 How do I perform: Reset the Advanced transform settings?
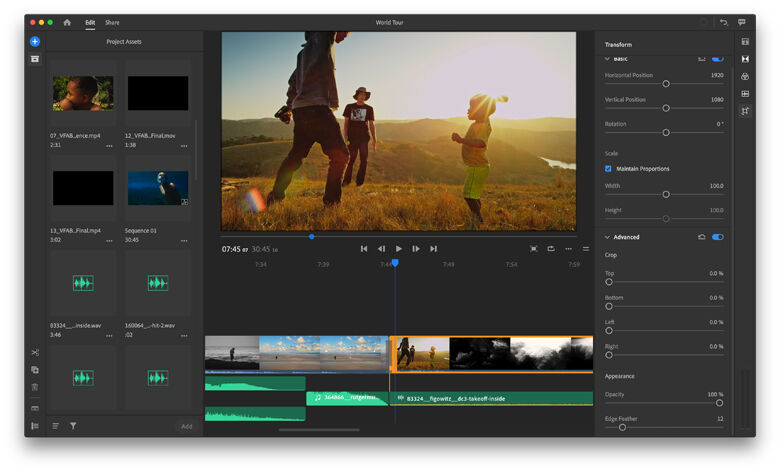click(701, 237)
